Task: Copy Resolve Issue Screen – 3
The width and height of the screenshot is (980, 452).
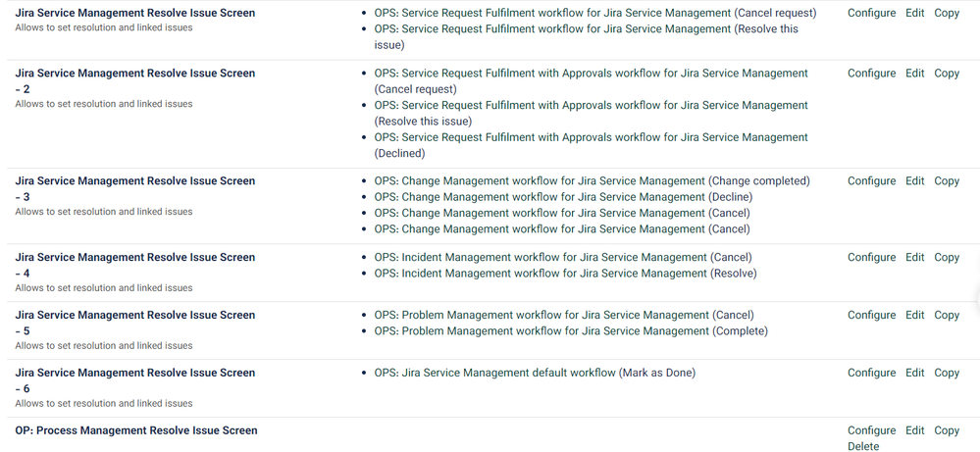Action: click(x=947, y=181)
